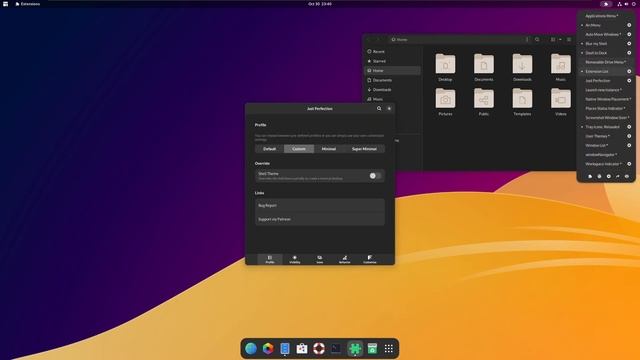Open clock showing Oct 30 23:40
This screenshot has width=640, height=360.
point(320,4)
